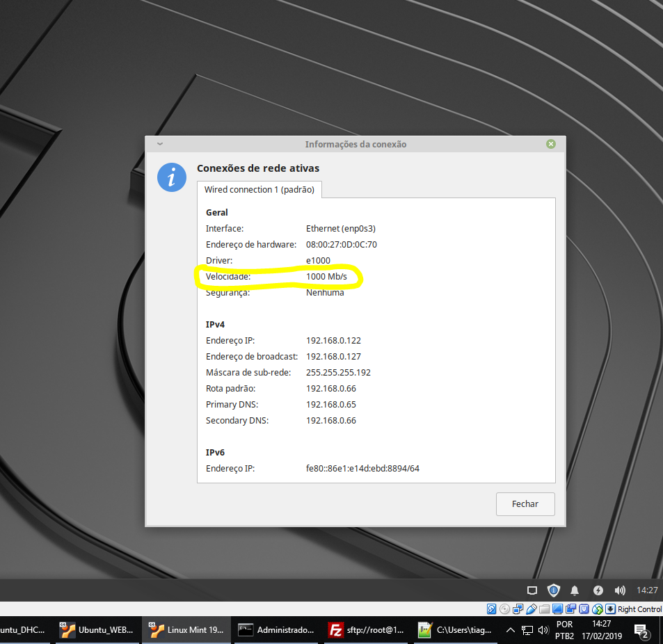Click the VirtualBox optical disk icon

(504, 609)
